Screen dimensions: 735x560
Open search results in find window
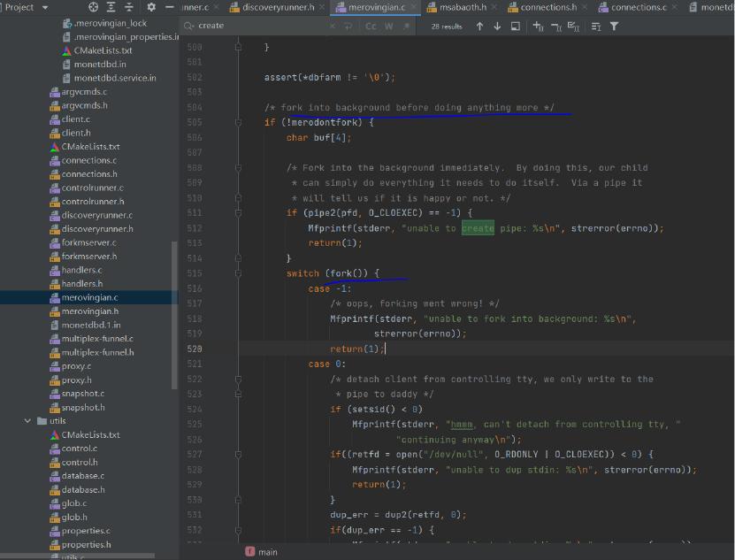(x=515, y=27)
